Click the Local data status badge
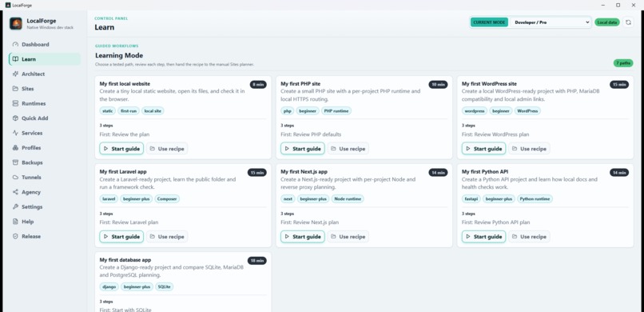 (x=607, y=22)
